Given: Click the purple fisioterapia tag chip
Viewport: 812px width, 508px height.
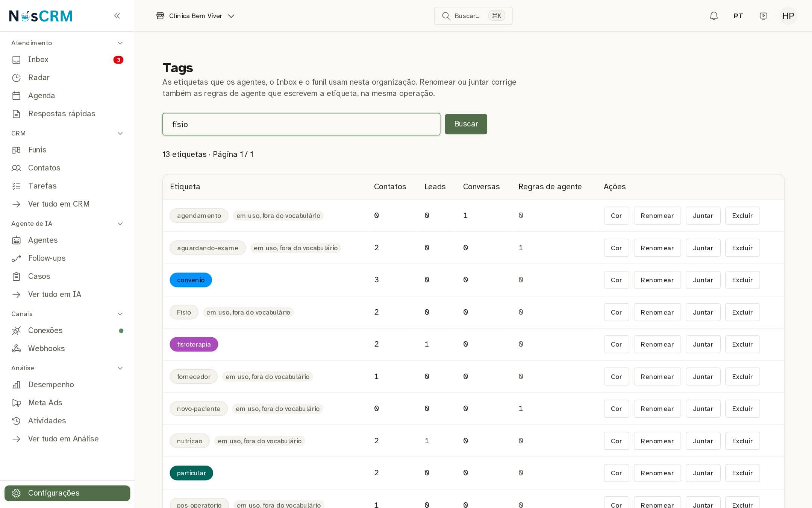Looking at the screenshot, I should pyautogui.click(x=194, y=344).
